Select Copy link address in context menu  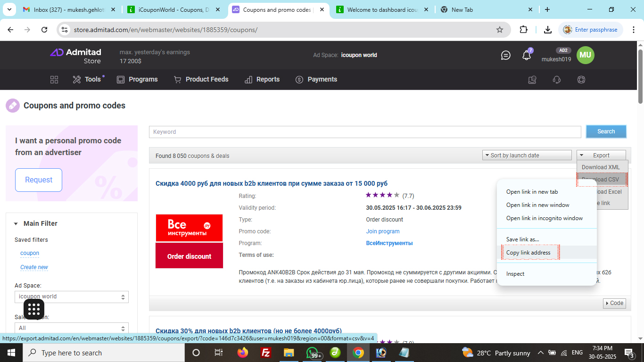point(528,253)
